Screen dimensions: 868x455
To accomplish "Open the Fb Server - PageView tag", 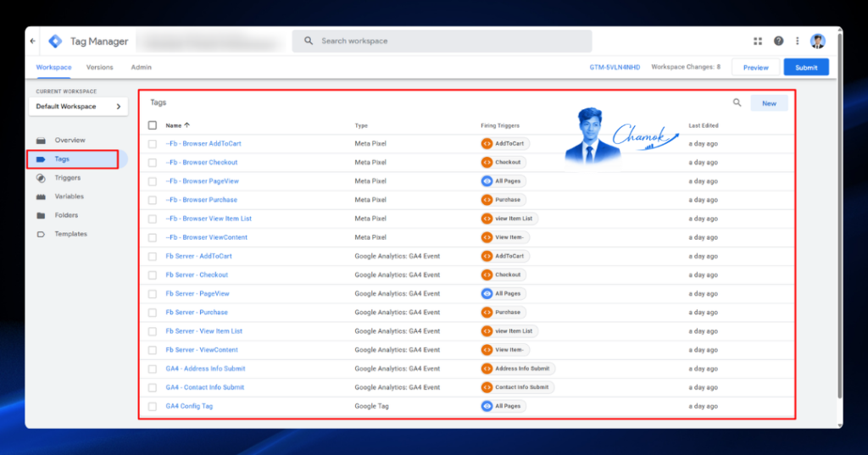I will [197, 294].
